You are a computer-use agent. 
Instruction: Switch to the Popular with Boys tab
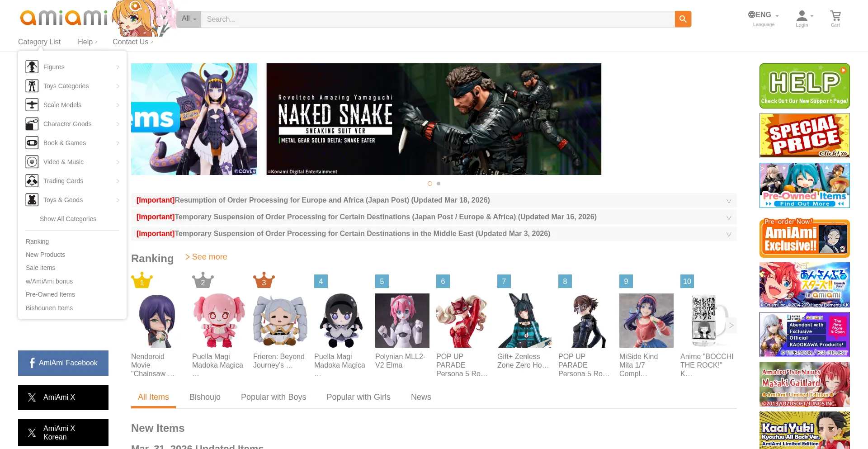[x=274, y=397]
